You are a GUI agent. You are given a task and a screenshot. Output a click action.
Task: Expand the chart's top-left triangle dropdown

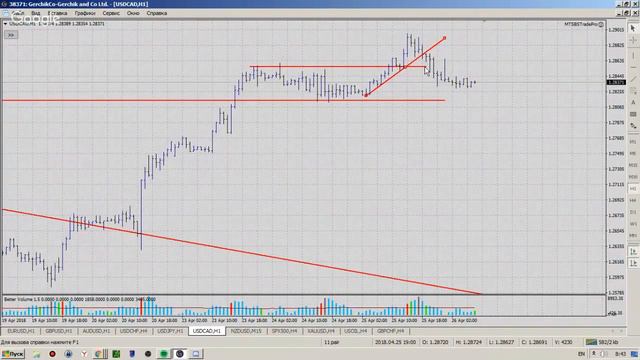5,24
